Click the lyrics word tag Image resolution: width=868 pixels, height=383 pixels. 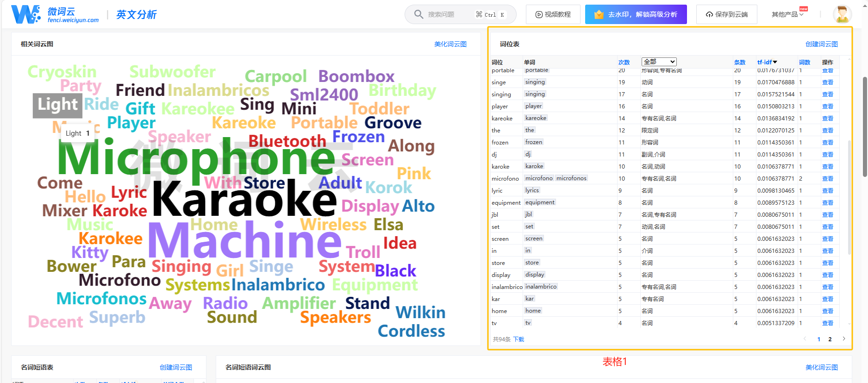click(x=532, y=190)
